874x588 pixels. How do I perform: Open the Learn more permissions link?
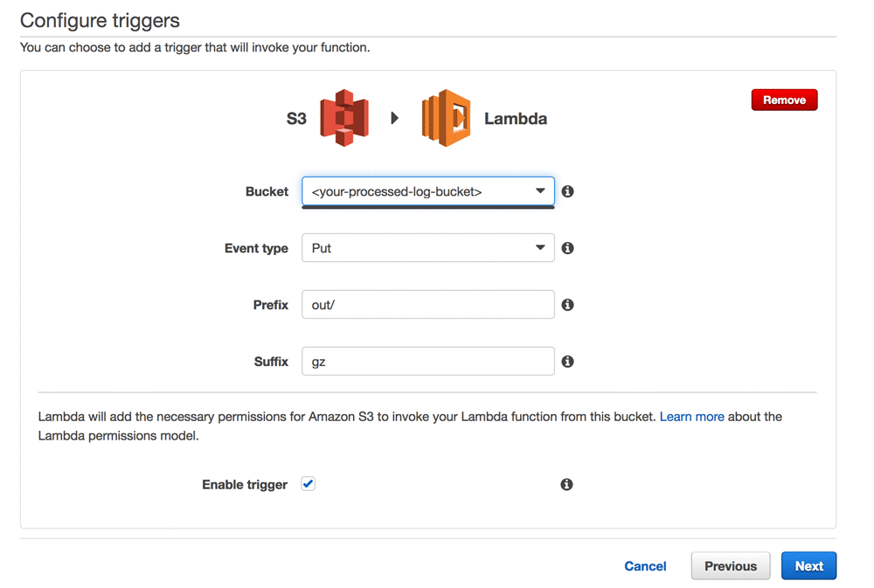click(x=691, y=417)
